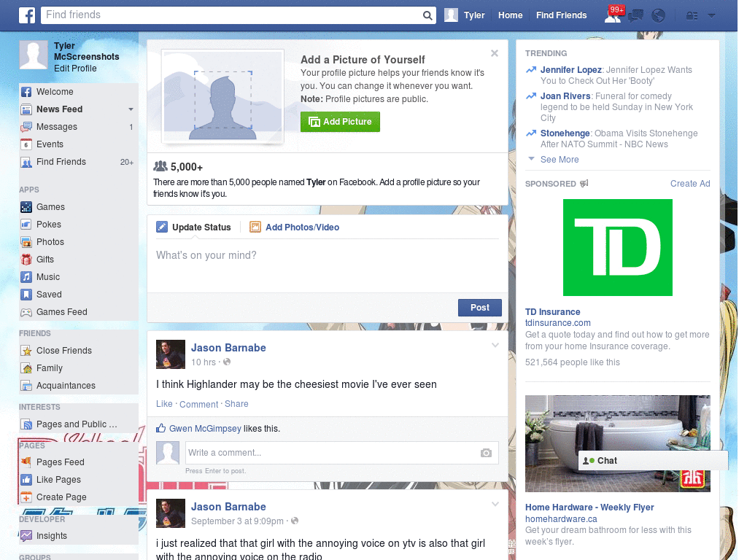Open the privacy shortcuts lock icon
The height and width of the screenshot is (560, 747).
tap(692, 16)
